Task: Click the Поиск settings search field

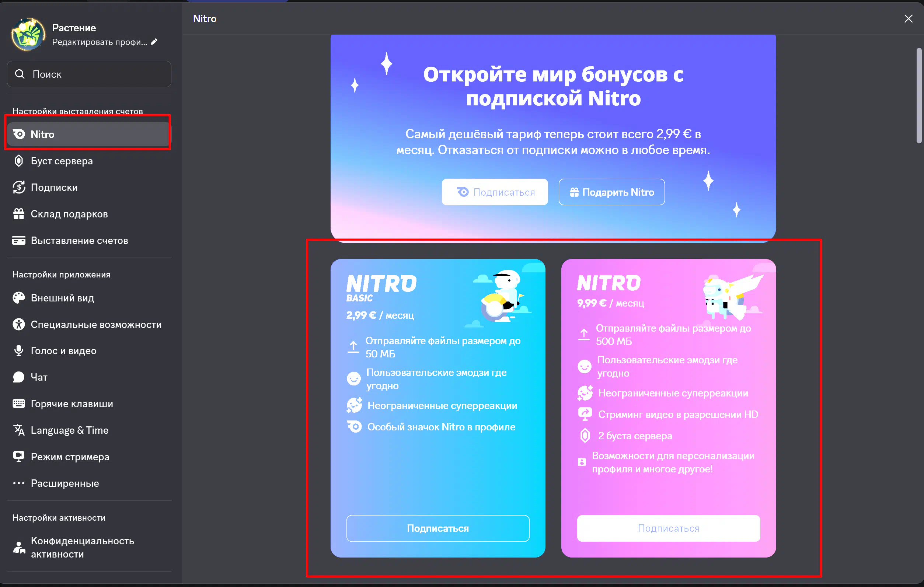Action: (89, 74)
